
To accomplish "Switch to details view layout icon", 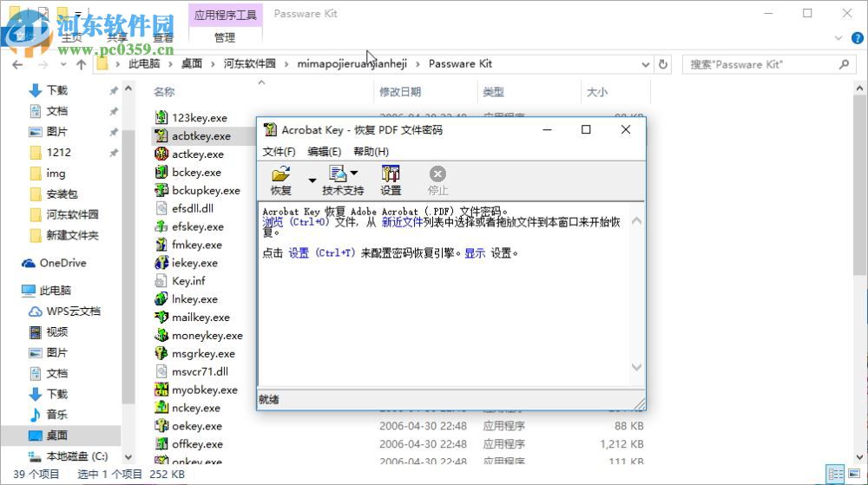I will (x=835, y=474).
